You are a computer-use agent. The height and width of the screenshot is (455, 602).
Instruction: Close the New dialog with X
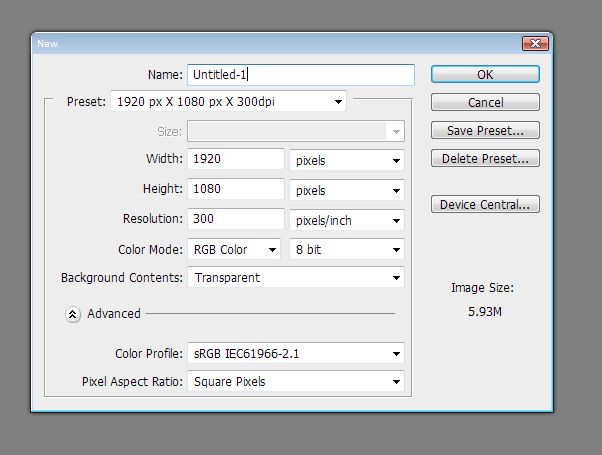(x=535, y=43)
